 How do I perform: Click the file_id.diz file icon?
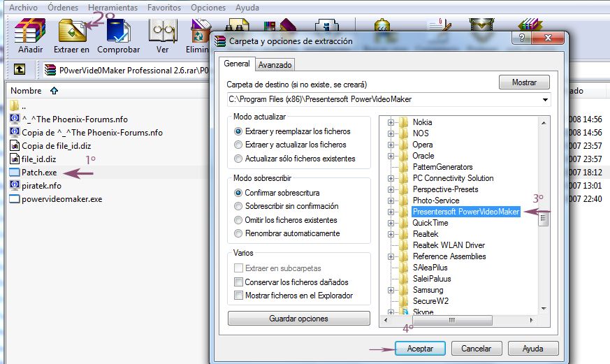click(x=15, y=159)
